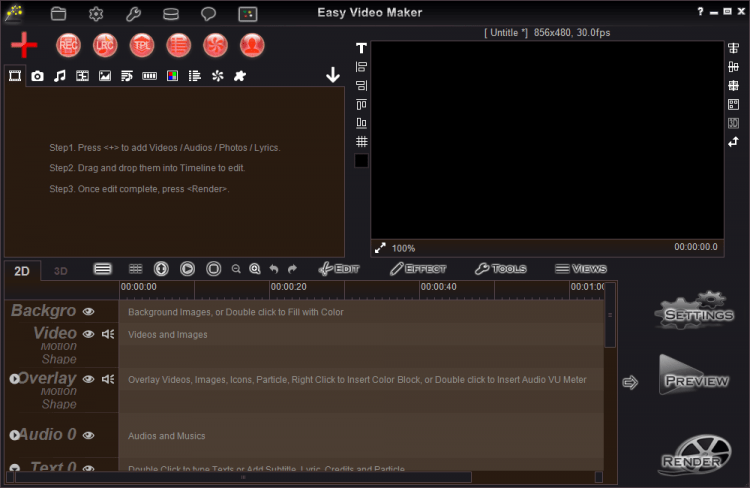Open the REC screen recorder

68,45
